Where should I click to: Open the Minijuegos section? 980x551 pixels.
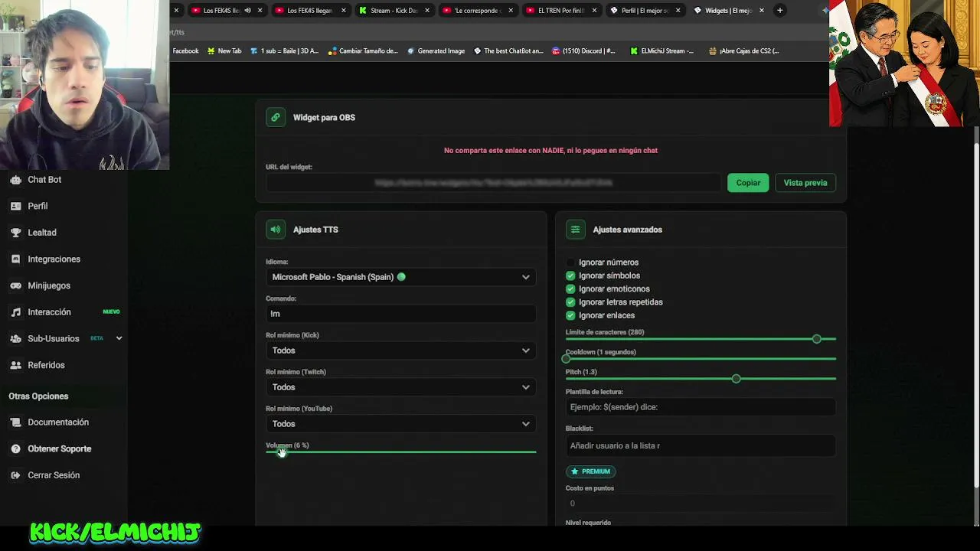coord(49,286)
